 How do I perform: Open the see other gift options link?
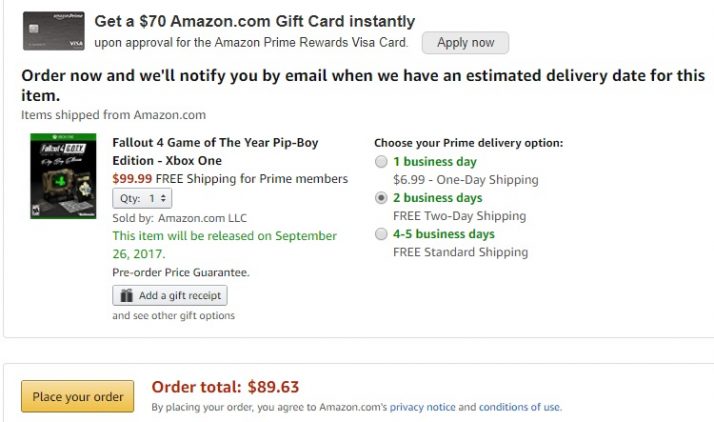(173, 316)
